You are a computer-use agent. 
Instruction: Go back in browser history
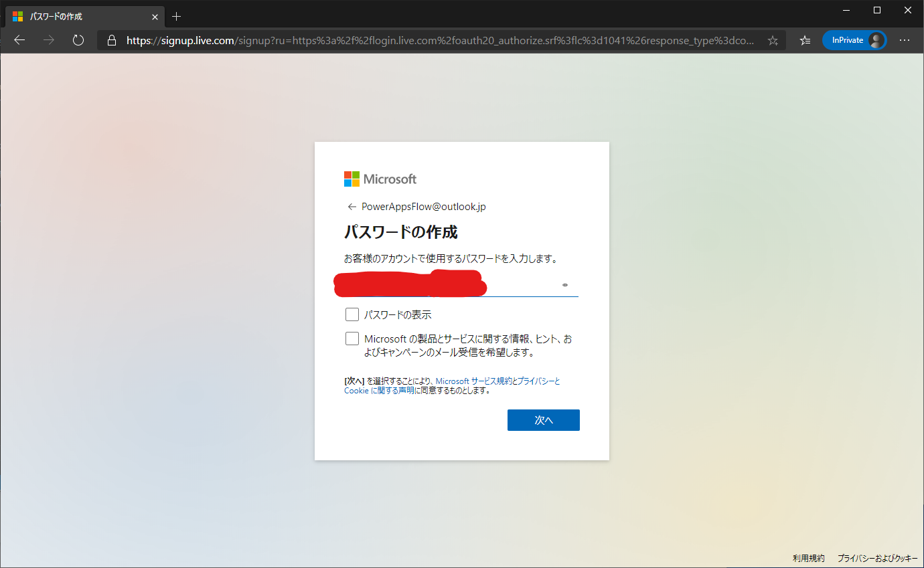19,40
